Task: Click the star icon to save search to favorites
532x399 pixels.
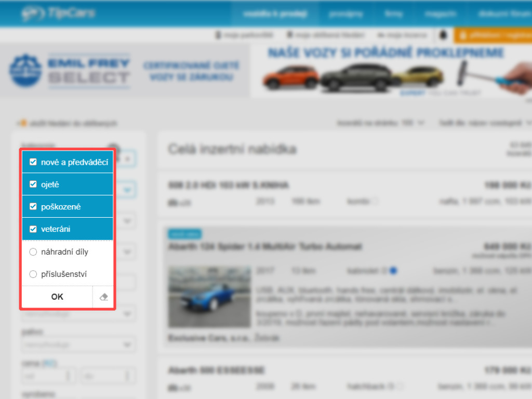Action: point(23,124)
